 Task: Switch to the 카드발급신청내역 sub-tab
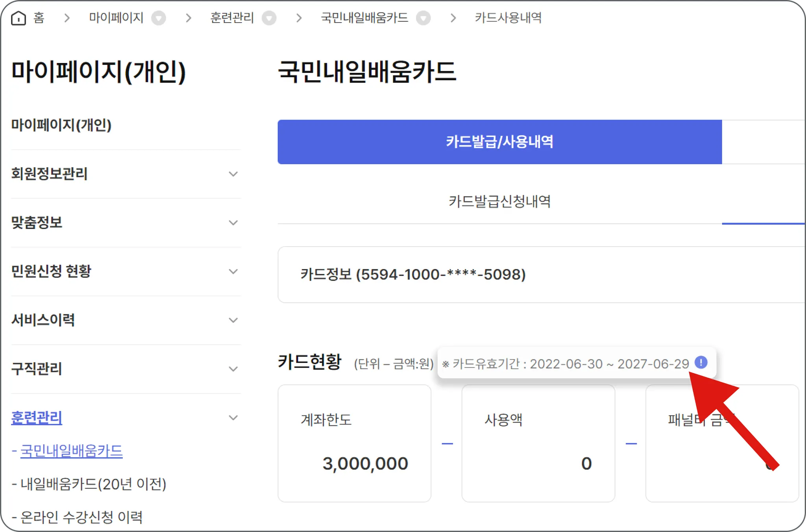tap(499, 201)
